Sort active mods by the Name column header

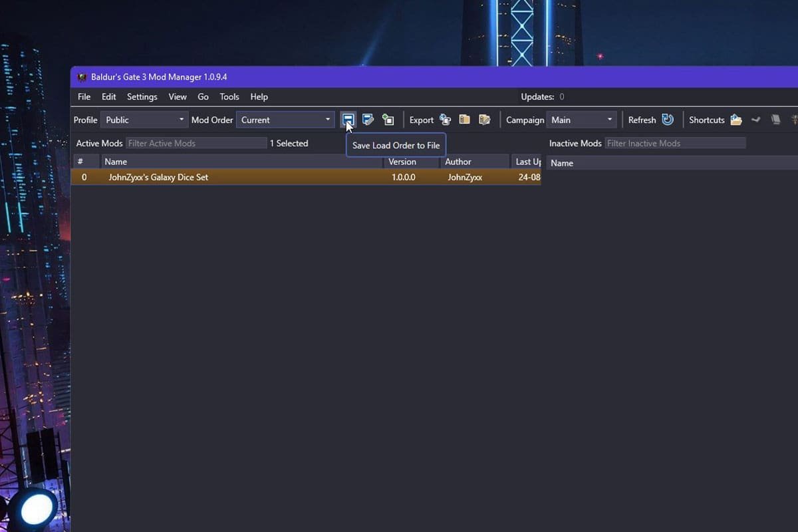[242, 162]
